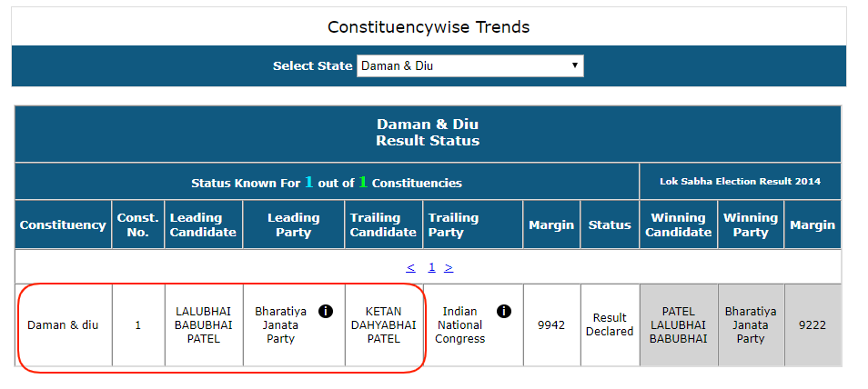The height and width of the screenshot is (389, 868).
Task: Open the Select State dropdown
Action: coord(470,65)
